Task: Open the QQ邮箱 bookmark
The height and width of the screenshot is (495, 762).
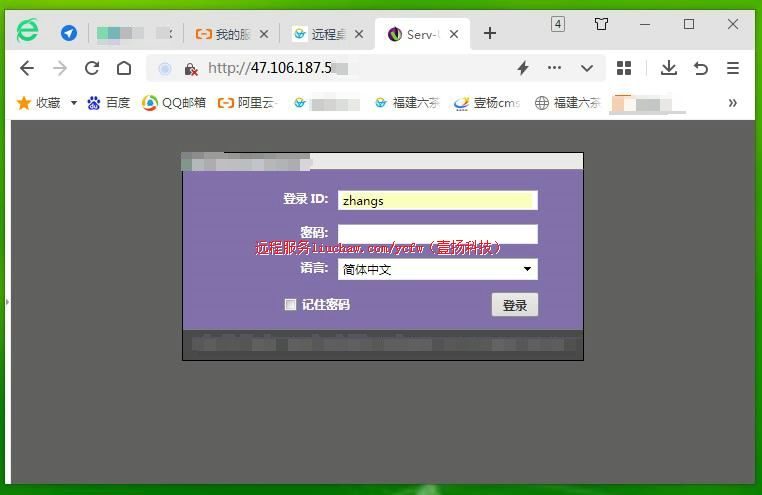Action: point(173,102)
